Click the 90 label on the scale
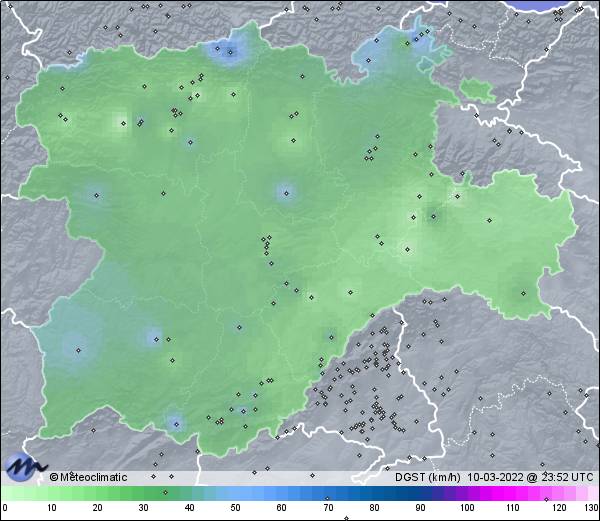600x521 pixels. (420, 508)
